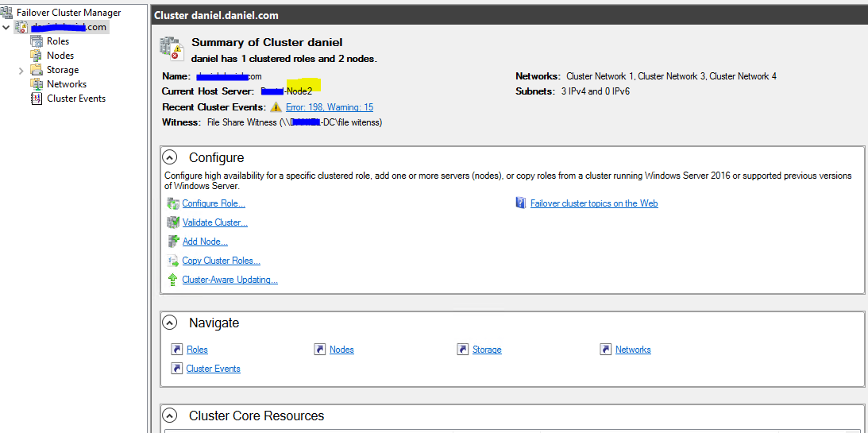The width and height of the screenshot is (868, 433).
Task: Click the Networks icon in the tree
Action: [37, 84]
